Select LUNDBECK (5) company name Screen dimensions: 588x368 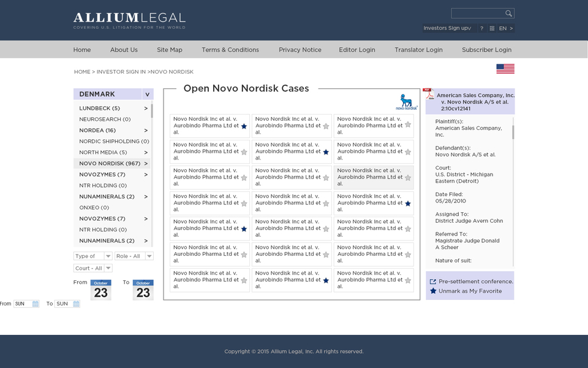point(99,109)
